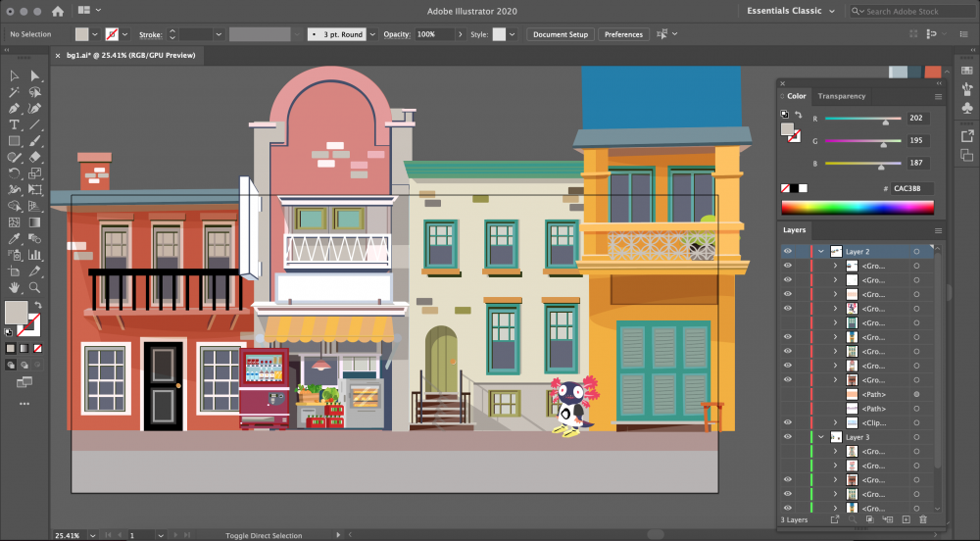
Task: Select the Column Graph tool
Action: click(x=34, y=255)
